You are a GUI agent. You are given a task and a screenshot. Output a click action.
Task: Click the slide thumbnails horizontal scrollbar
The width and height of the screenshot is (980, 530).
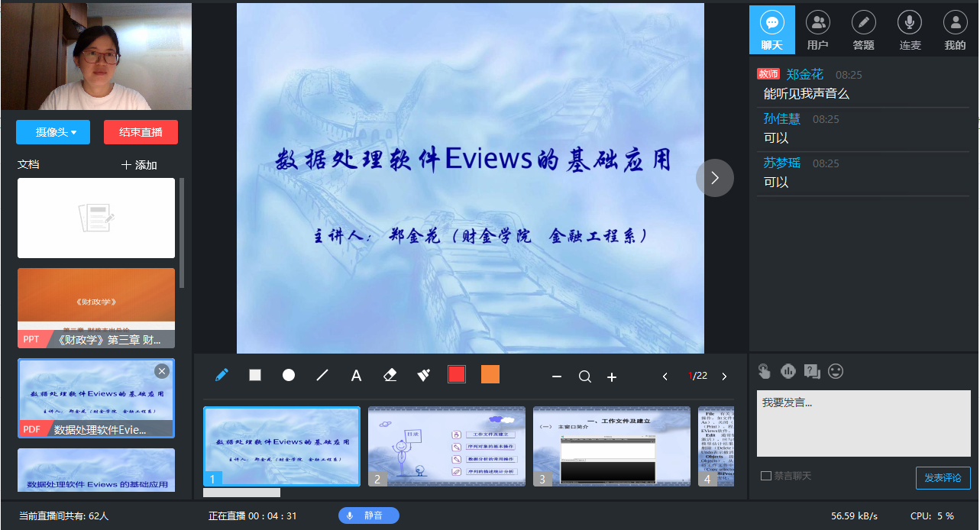point(241,493)
